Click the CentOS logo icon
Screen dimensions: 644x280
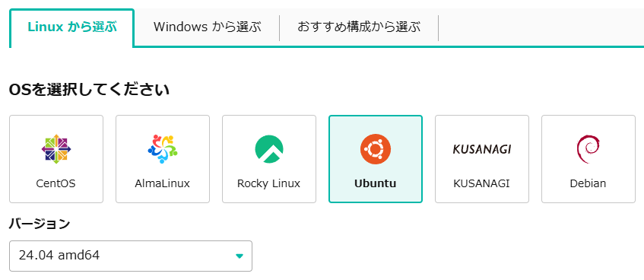(x=56, y=149)
